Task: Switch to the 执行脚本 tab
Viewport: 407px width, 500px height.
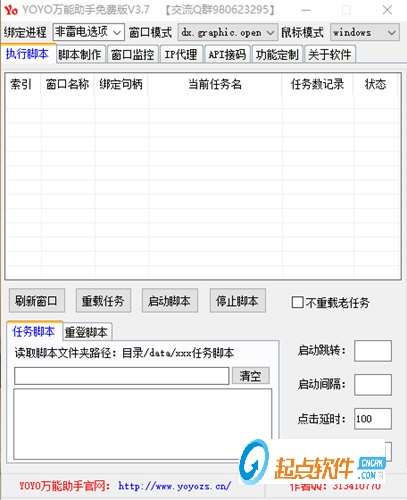Action: [28, 53]
